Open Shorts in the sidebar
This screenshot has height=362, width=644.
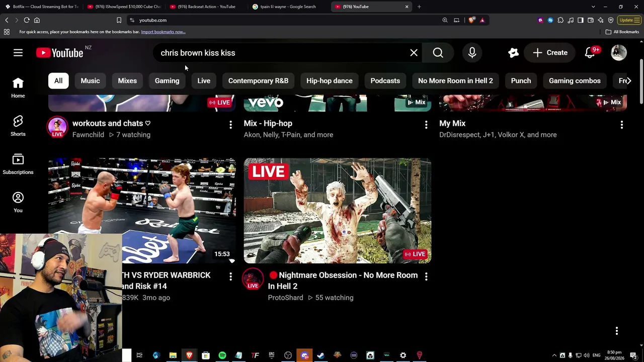18,126
